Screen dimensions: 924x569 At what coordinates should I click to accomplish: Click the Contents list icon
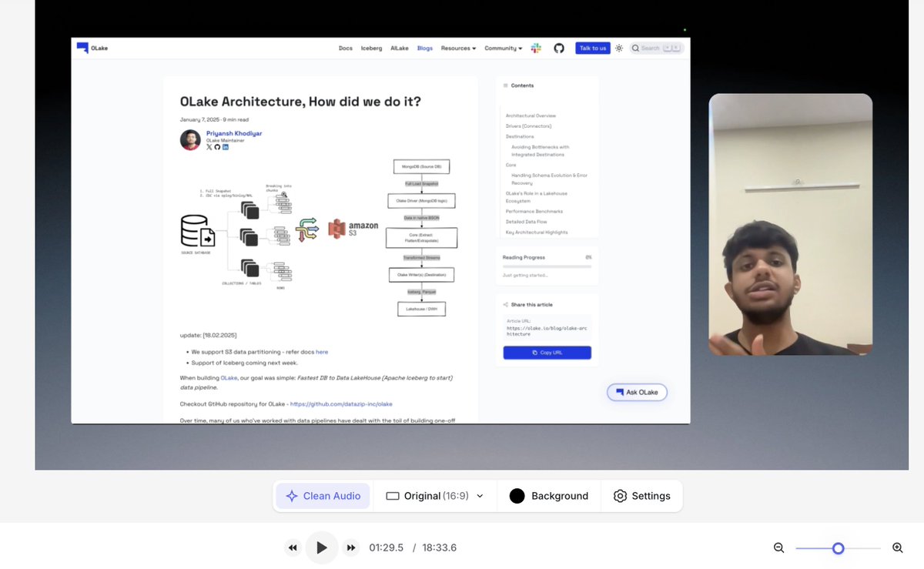point(505,85)
